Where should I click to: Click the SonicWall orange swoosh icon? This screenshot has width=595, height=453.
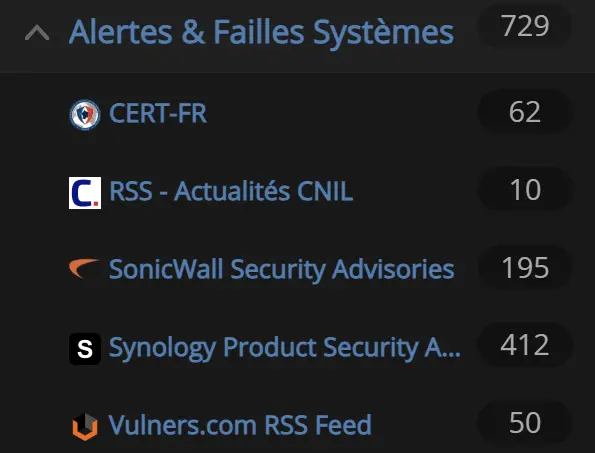pyautogui.click(x=84, y=268)
